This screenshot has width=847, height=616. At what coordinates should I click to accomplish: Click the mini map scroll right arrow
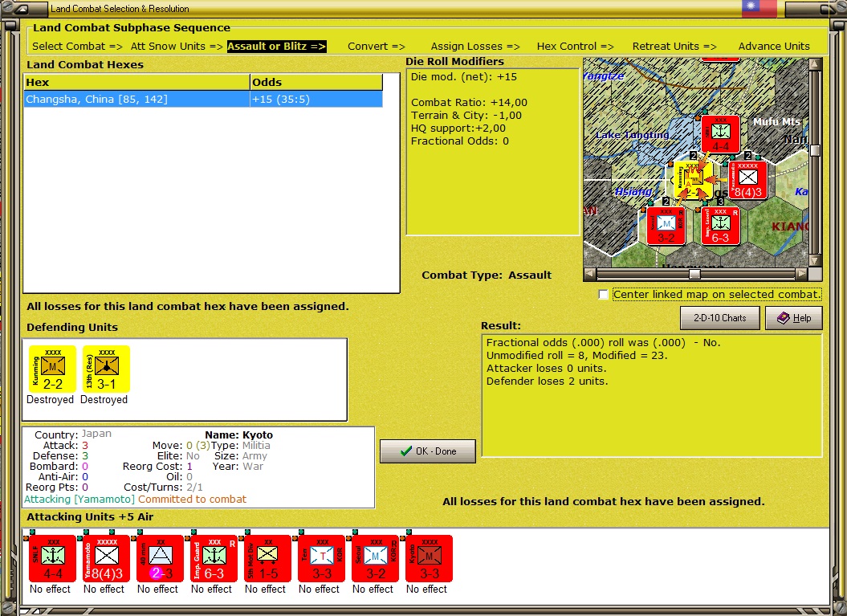pyautogui.click(x=802, y=275)
